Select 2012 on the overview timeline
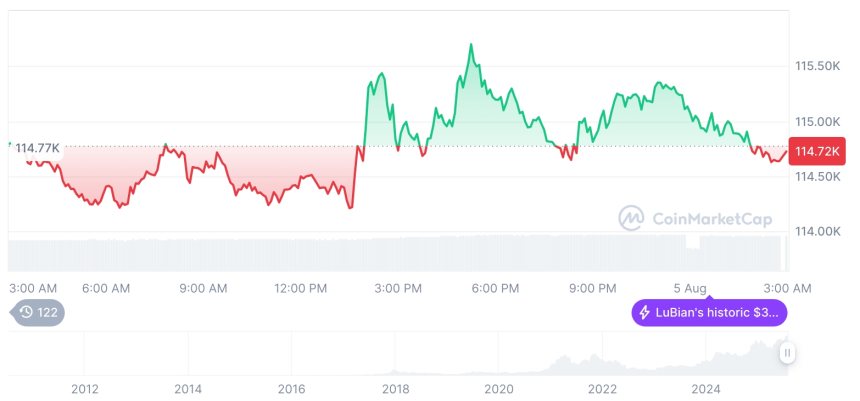The image size is (860, 401). [x=84, y=388]
